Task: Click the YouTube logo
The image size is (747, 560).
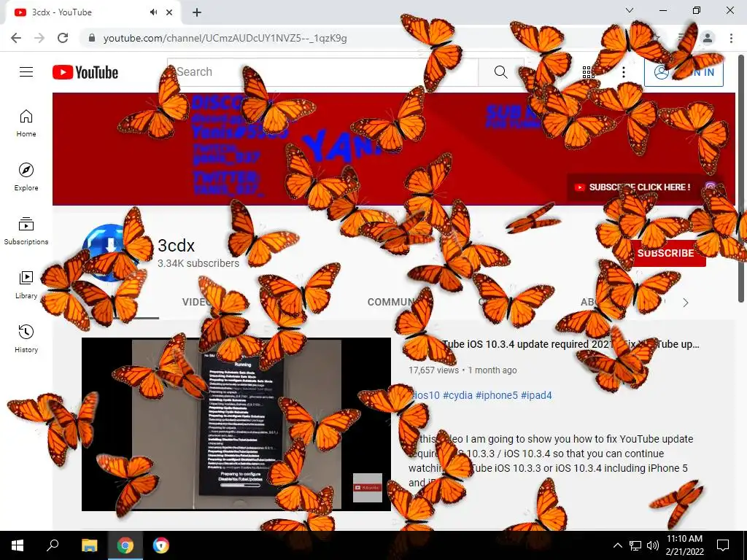Action: (85, 72)
